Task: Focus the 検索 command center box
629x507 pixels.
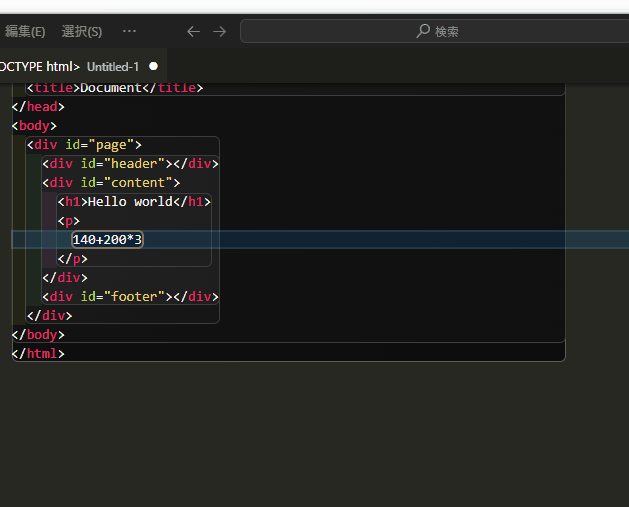Action: 436,31
